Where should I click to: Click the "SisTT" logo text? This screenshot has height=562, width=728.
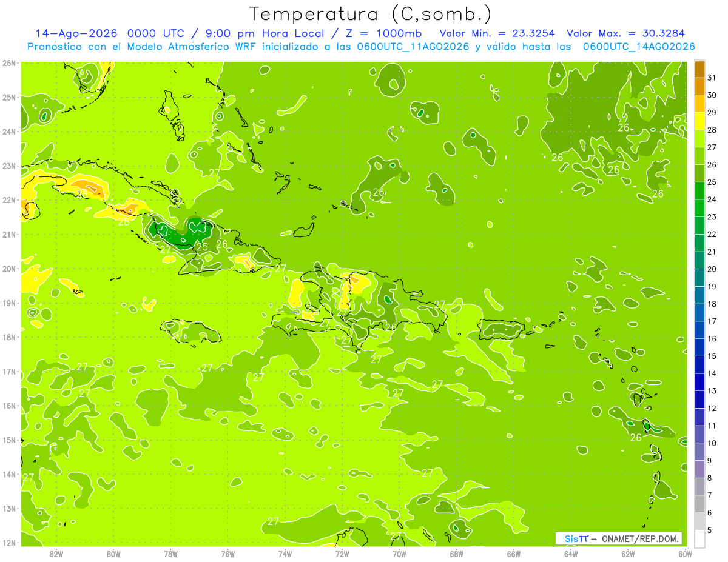click(x=576, y=538)
